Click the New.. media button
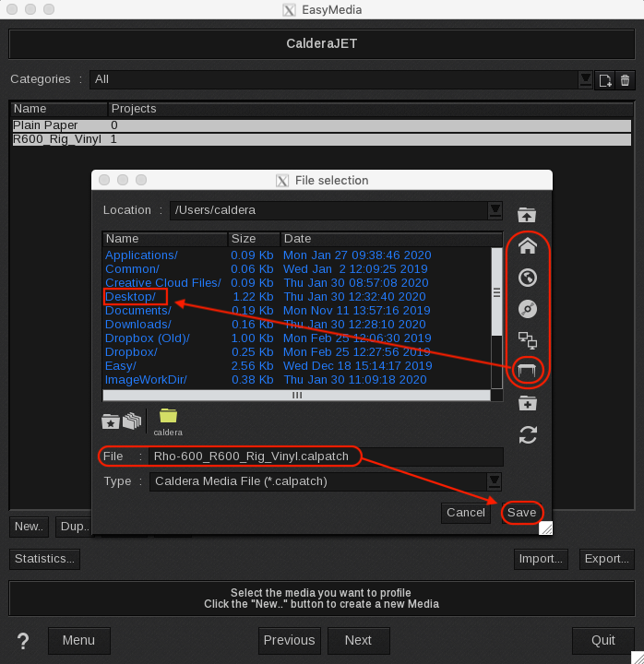 click(x=29, y=527)
